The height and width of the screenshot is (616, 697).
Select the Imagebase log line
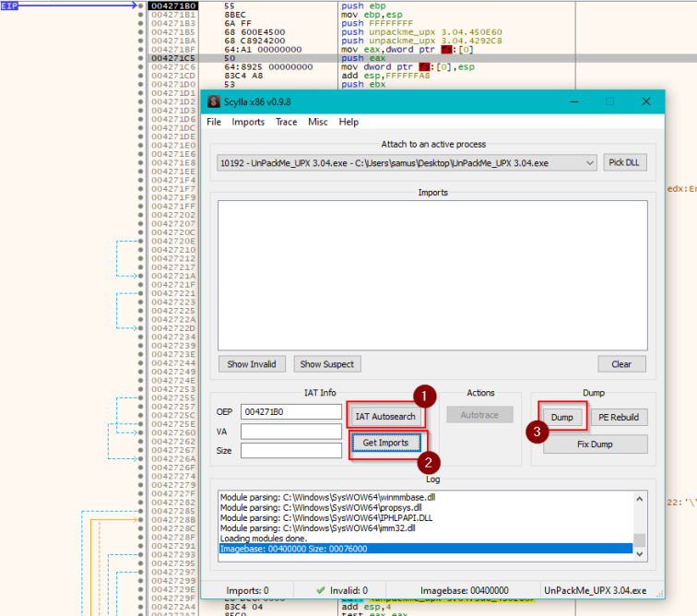pyautogui.click(x=426, y=549)
